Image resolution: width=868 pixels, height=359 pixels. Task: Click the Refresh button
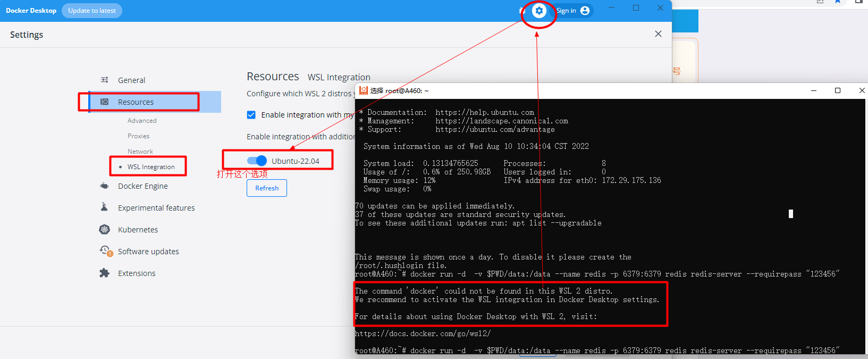point(267,188)
